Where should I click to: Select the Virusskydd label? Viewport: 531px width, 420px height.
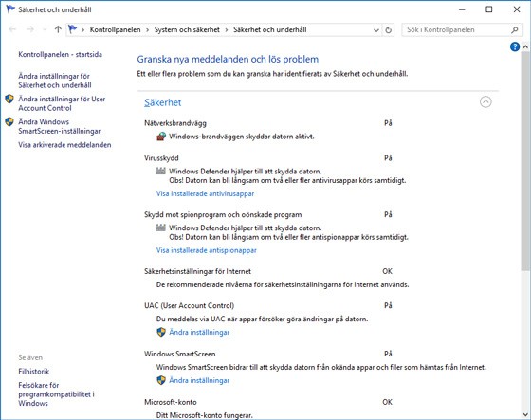161,158
